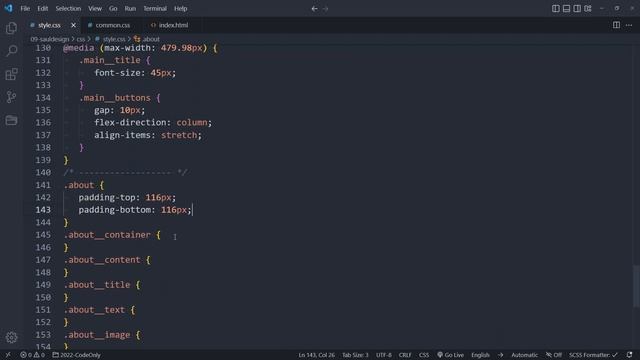This screenshot has height=360, width=640.
Task: Click the .about__content selector
Action: click(x=102, y=260)
